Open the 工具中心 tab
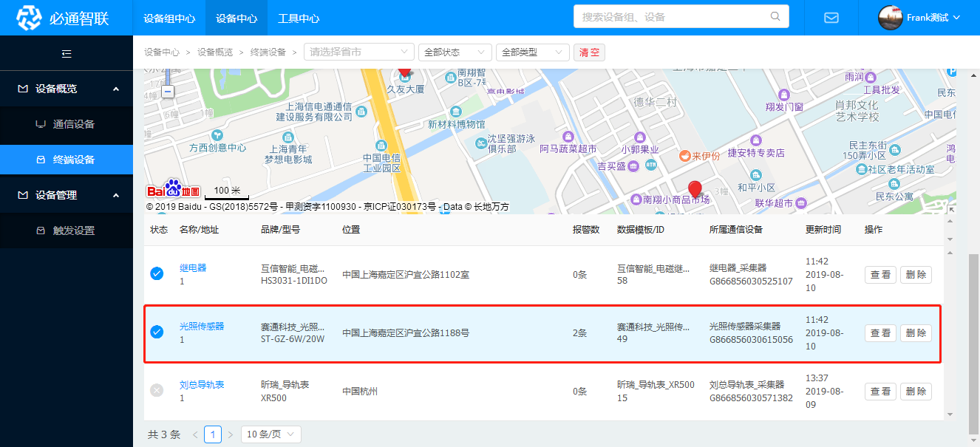The height and width of the screenshot is (447, 980). coord(299,18)
